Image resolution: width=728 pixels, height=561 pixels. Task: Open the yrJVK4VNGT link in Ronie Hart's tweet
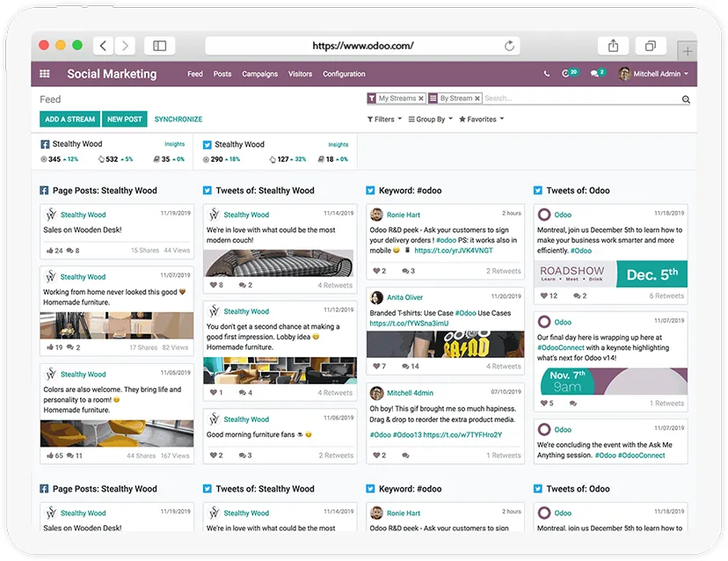(x=454, y=251)
